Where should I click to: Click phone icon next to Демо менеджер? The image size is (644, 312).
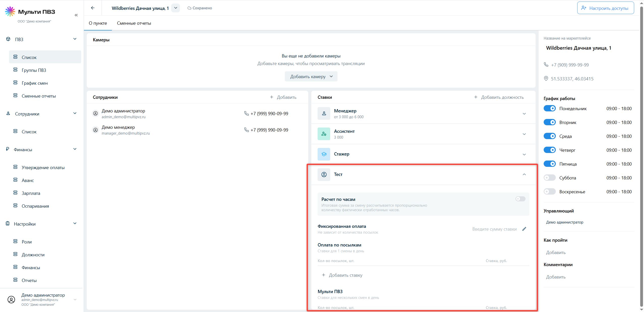246,130
